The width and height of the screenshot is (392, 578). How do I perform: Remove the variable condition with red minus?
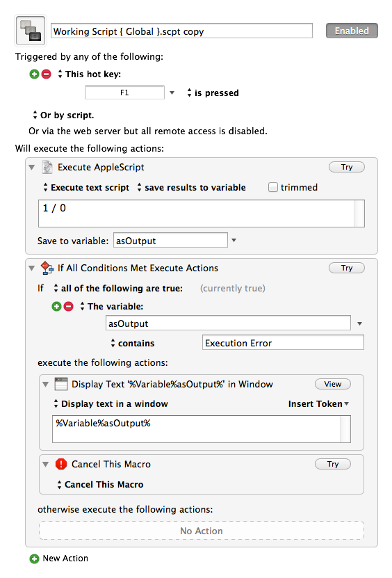point(69,306)
